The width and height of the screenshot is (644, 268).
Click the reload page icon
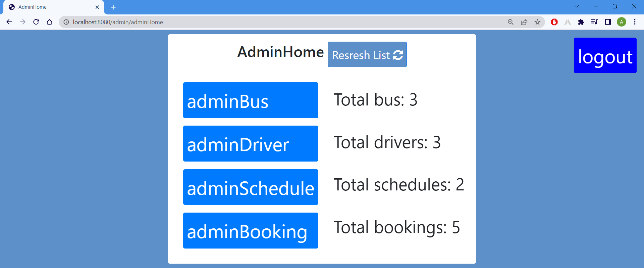pos(36,22)
